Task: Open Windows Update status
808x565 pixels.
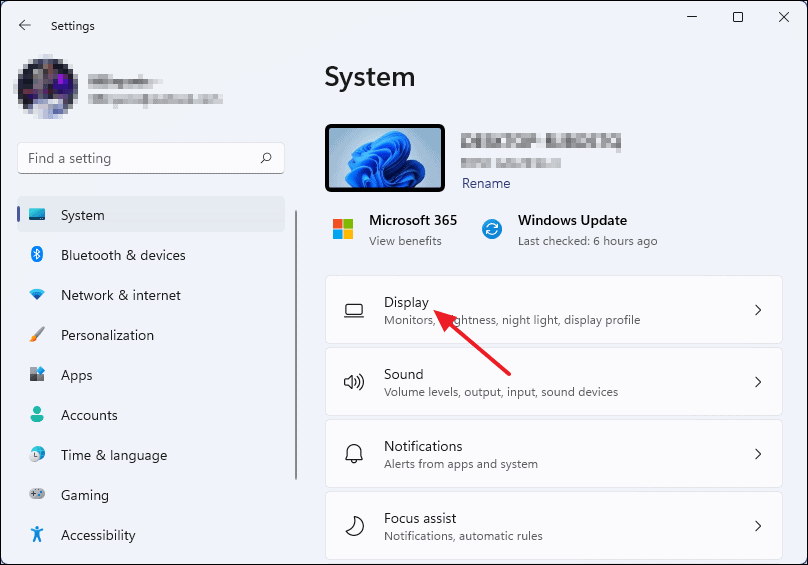Action: [572, 220]
